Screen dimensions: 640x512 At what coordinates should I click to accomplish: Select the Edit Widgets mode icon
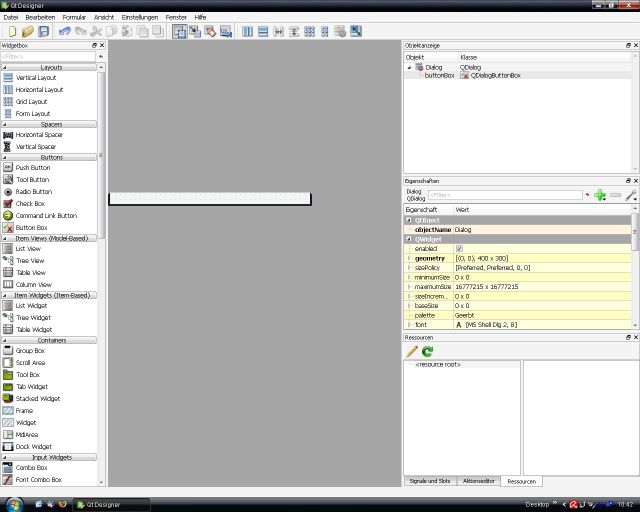[x=178, y=32]
